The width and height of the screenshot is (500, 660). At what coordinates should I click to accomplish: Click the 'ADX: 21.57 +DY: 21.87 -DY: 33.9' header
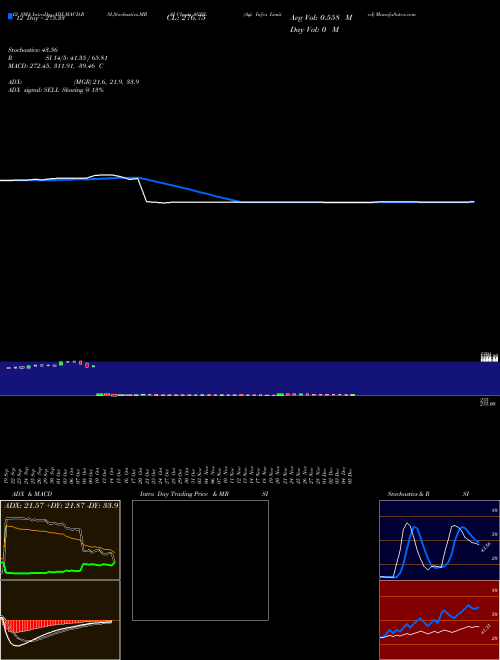(x=61, y=505)
